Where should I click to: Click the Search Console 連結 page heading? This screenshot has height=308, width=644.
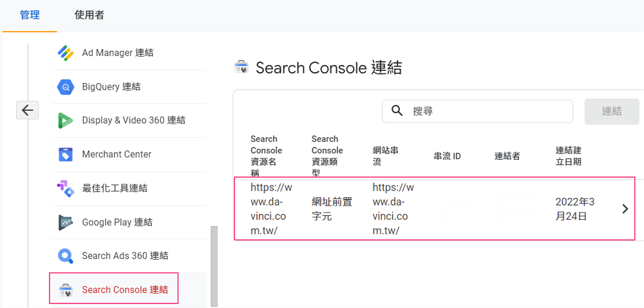click(328, 68)
